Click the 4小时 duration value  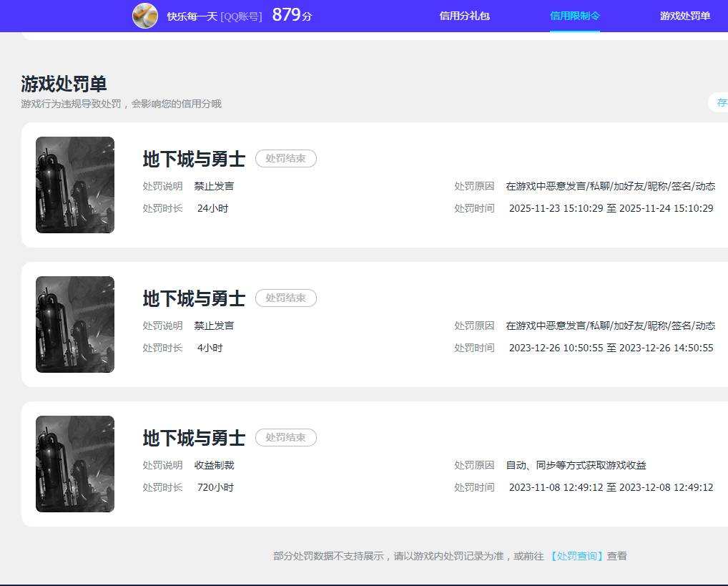click(210, 348)
